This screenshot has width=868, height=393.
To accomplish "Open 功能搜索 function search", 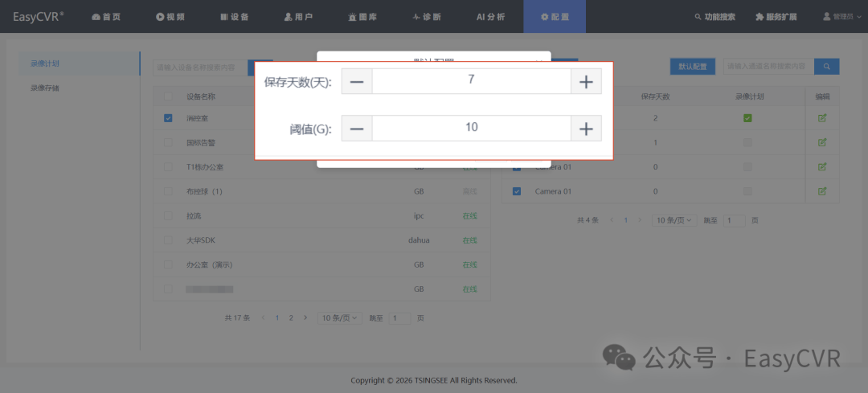I will (x=714, y=17).
